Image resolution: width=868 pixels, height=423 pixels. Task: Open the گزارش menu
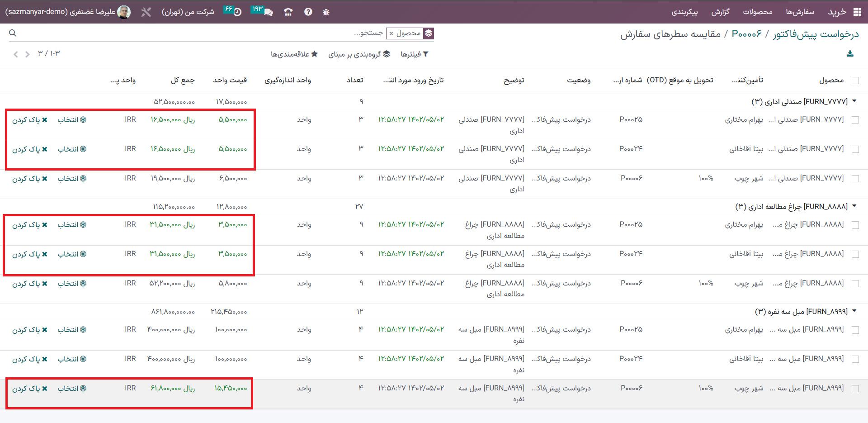(x=720, y=12)
